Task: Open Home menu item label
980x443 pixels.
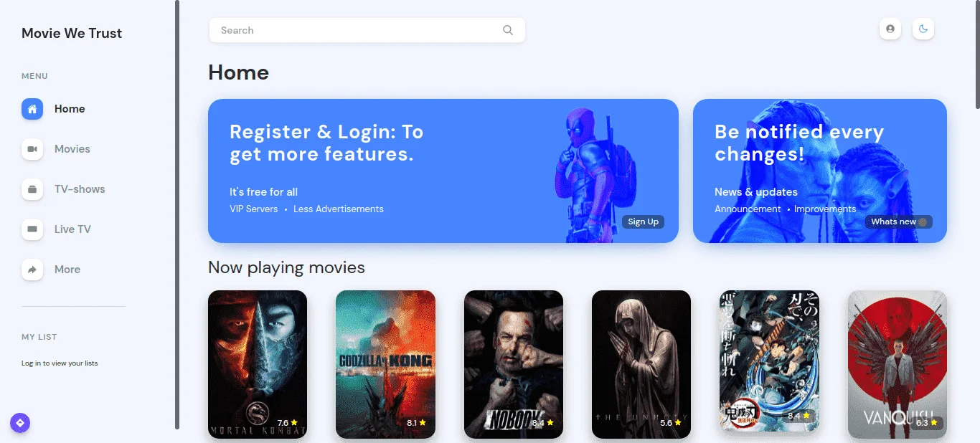Action: tap(70, 109)
